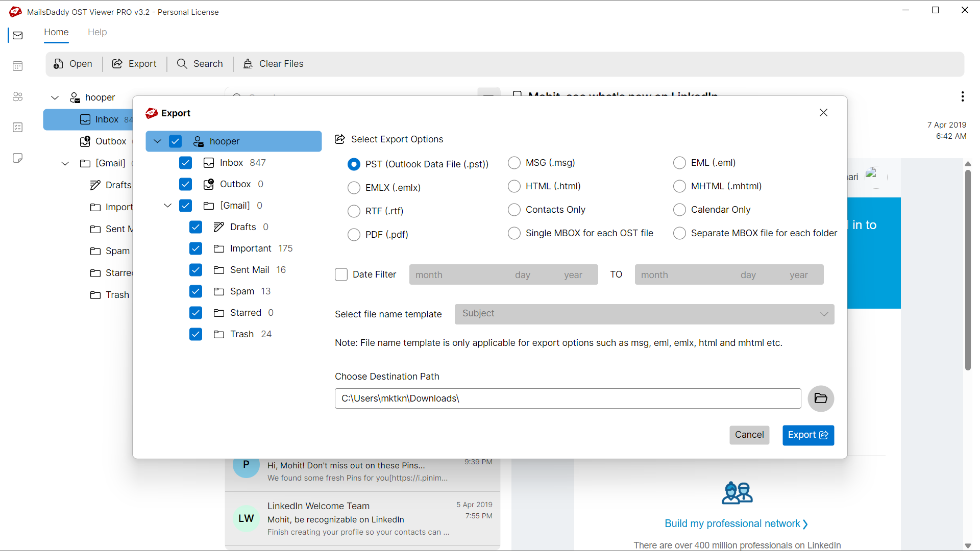The height and width of the screenshot is (551, 980).
Task: Switch to the Help tab
Action: pos(97,32)
